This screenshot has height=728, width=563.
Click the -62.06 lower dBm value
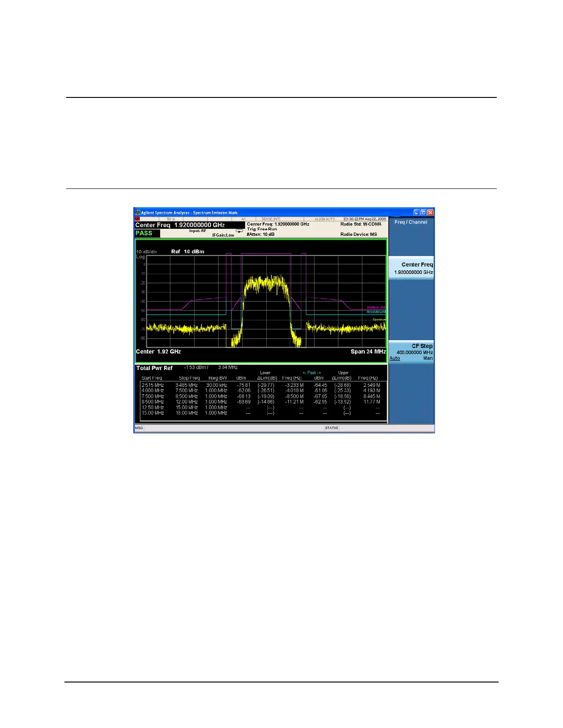pyautogui.click(x=244, y=391)
